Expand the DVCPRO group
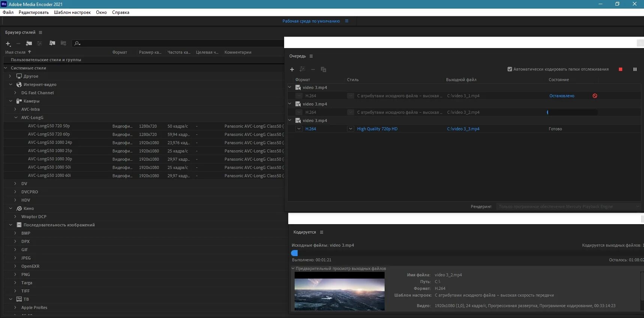 pos(15,192)
